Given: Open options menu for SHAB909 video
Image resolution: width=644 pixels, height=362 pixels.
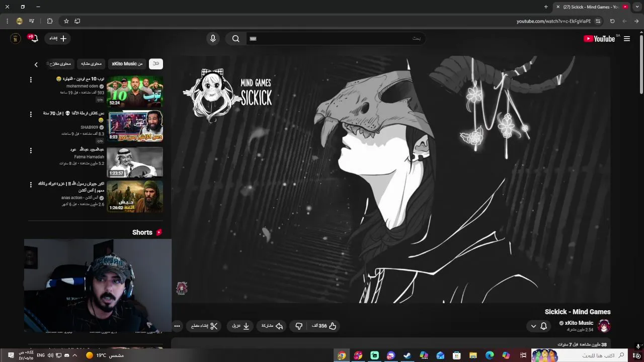Looking at the screenshot, I should [x=31, y=115].
